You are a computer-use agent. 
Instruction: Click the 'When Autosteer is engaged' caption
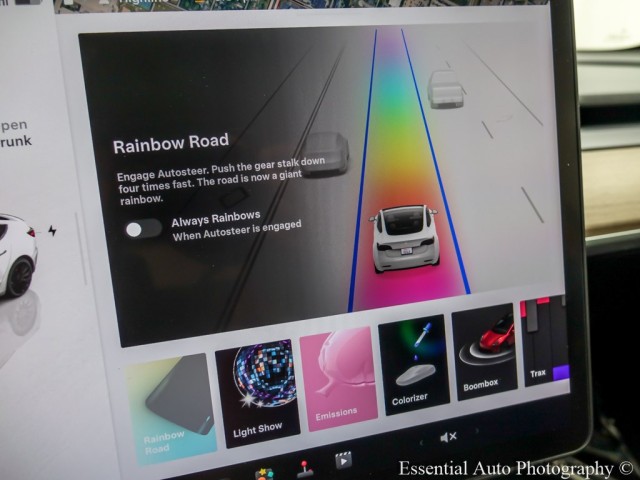pyautogui.click(x=237, y=231)
